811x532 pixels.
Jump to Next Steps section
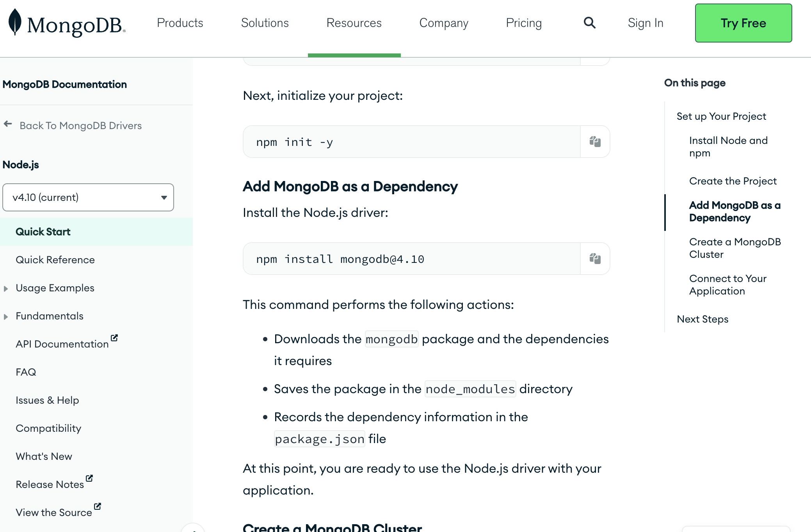(x=703, y=319)
